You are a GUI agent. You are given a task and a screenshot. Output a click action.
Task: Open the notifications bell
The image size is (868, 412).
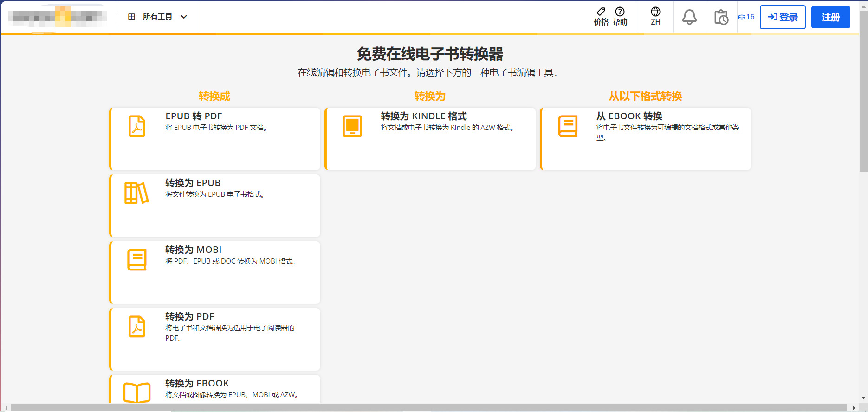(689, 17)
